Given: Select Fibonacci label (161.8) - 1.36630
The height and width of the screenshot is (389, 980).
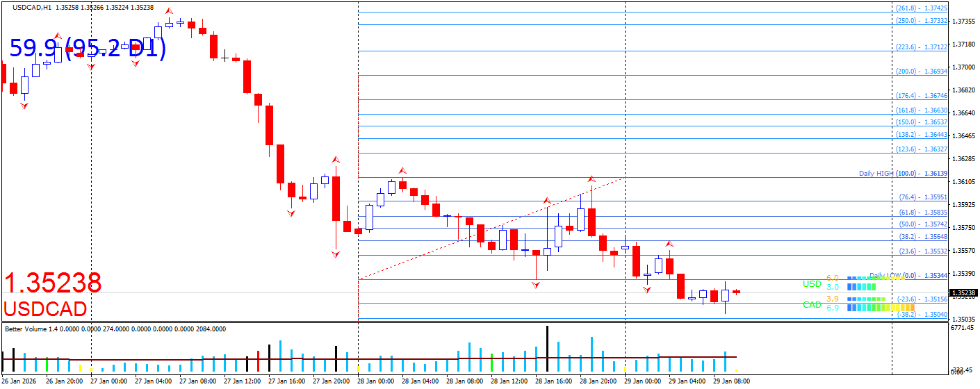Looking at the screenshot, I should pos(922,110).
